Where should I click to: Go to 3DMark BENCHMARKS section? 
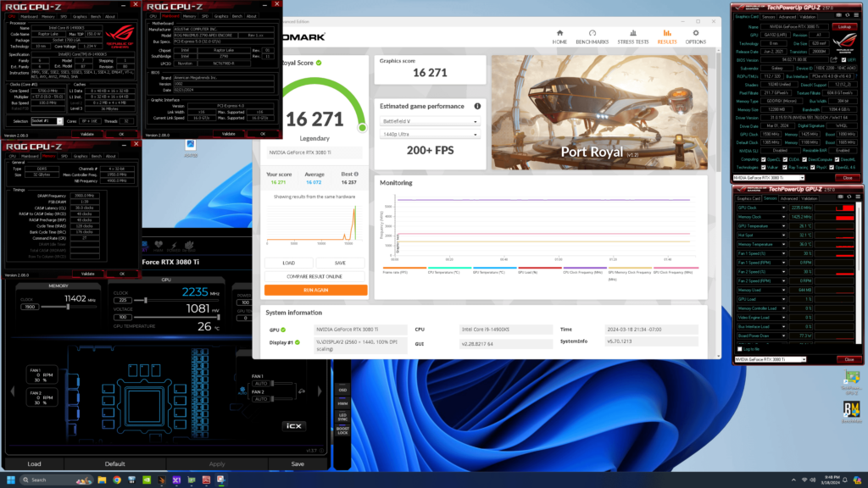pos(592,37)
